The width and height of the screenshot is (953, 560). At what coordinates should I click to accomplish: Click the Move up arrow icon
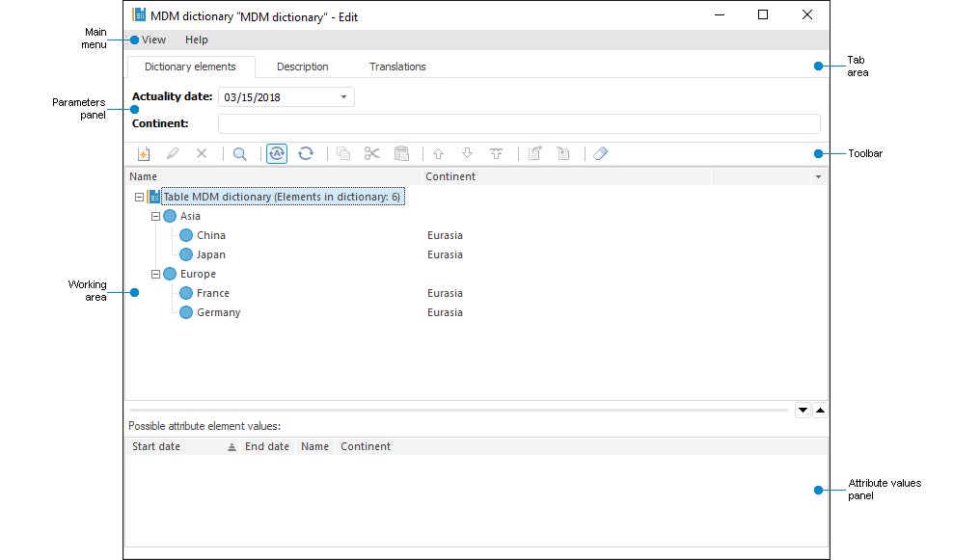click(438, 153)
